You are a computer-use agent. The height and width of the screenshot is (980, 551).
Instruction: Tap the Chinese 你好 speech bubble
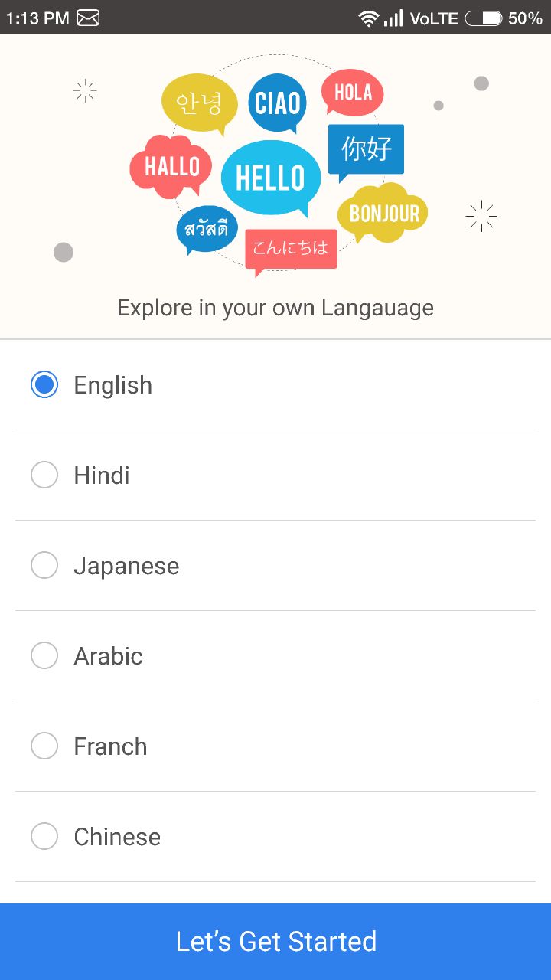(x=366, y=149)
